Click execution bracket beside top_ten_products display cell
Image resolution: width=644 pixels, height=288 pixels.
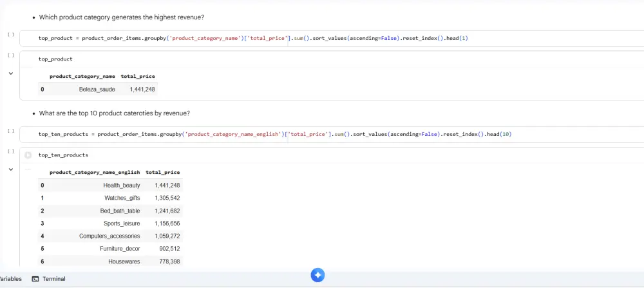tap(11, 151)
